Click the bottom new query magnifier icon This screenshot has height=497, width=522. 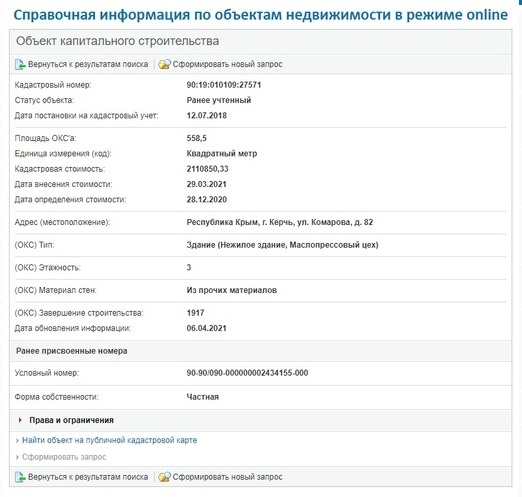click(x=164, y=477)
